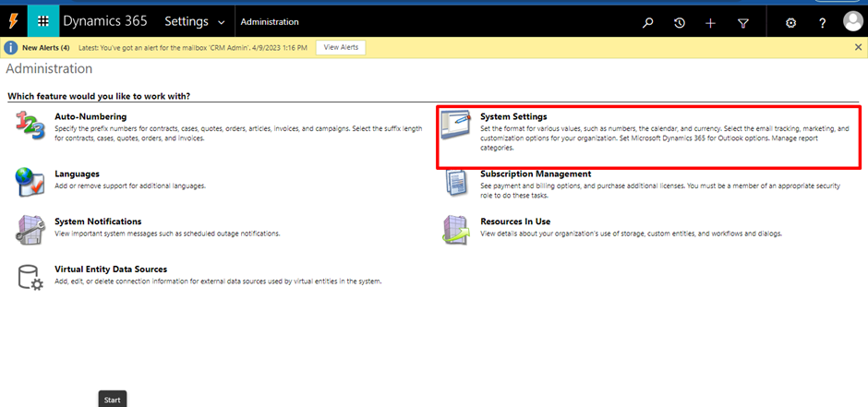Open the Settings navigation menu
Screen dimensions: 868x407
coord(195,21)
